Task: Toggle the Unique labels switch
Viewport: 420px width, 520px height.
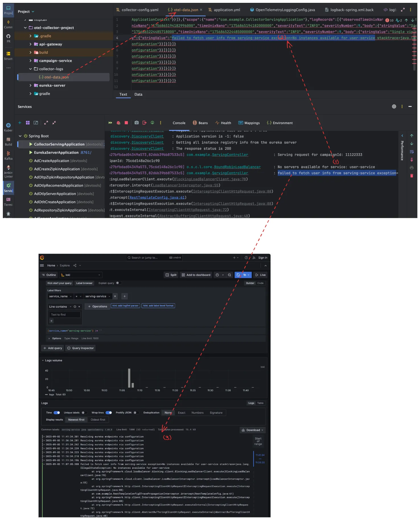Action: 85,413
